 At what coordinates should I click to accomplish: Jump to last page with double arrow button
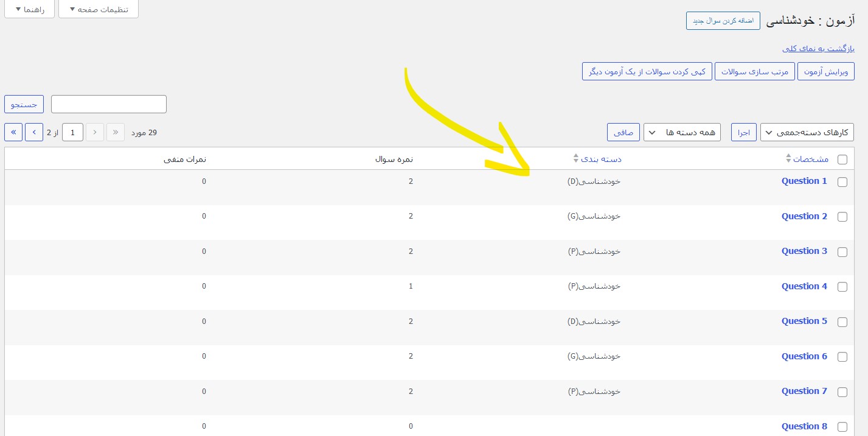[x=13, y=132]
